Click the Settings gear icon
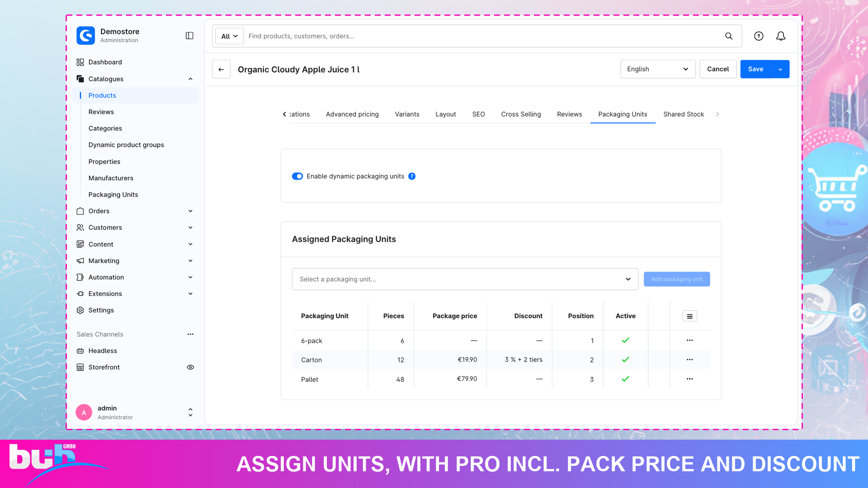 point(80,310)
